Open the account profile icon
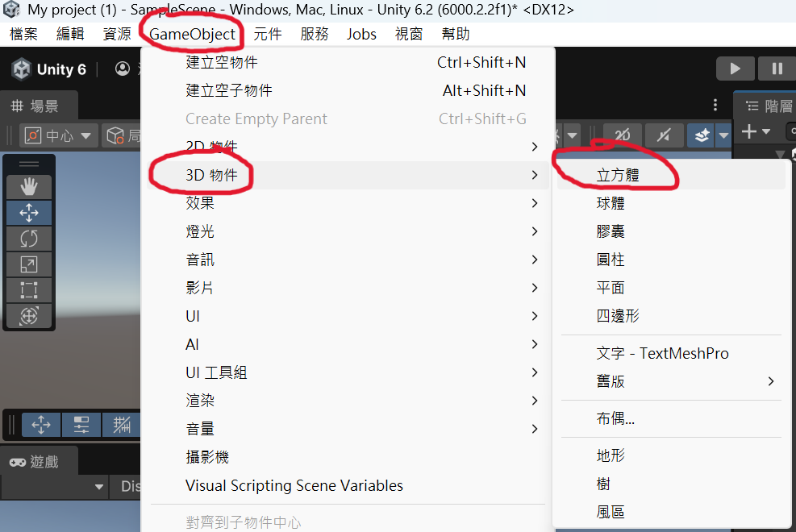796x532 pixels. (x=123, y=69)
